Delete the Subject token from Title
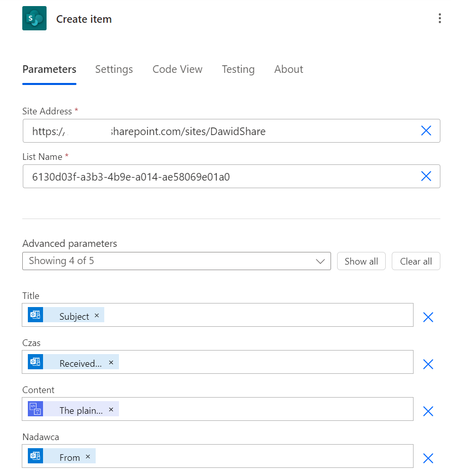 pyautogui.click(x=97, y=316)
